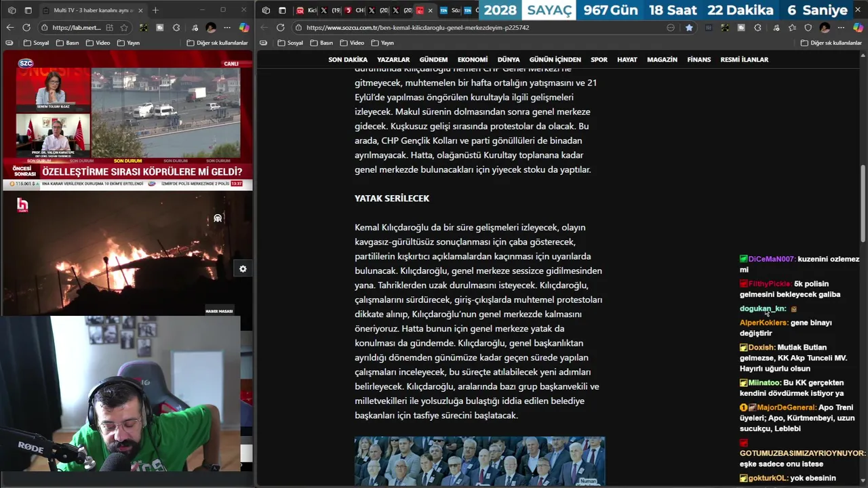Open DÜNYA section on Sözcü

[x=509, y=60]
